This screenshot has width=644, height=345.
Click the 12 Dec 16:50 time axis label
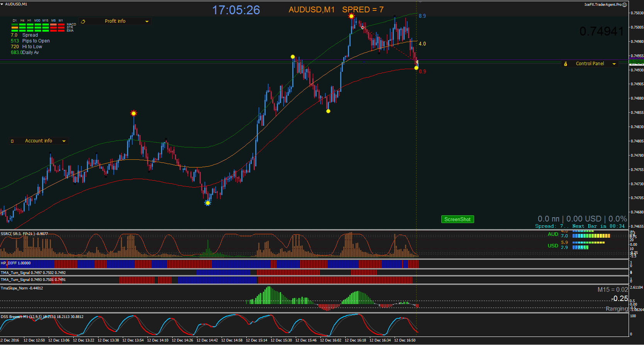405,340
